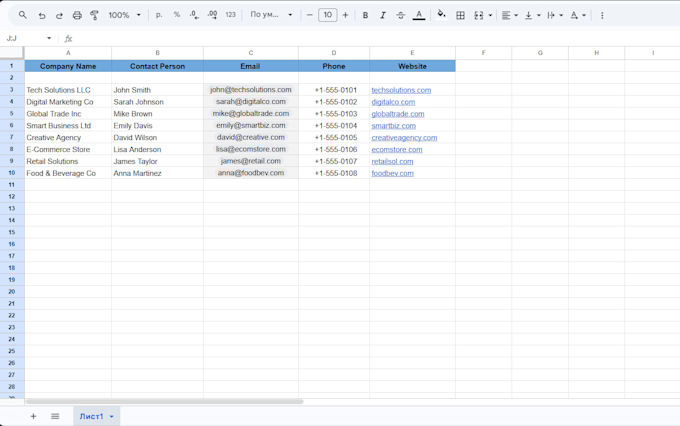Select the Mike Brown cell
This screenshot has height=426, width=680.
pyautogui.click(x=157, y=114)
